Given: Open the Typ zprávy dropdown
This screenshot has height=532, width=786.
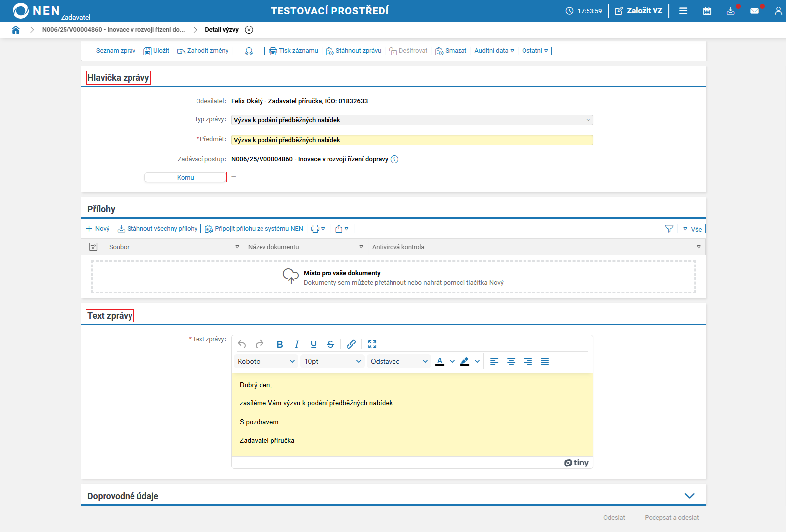Looking at the screenshot, I should tap(412, 120).
